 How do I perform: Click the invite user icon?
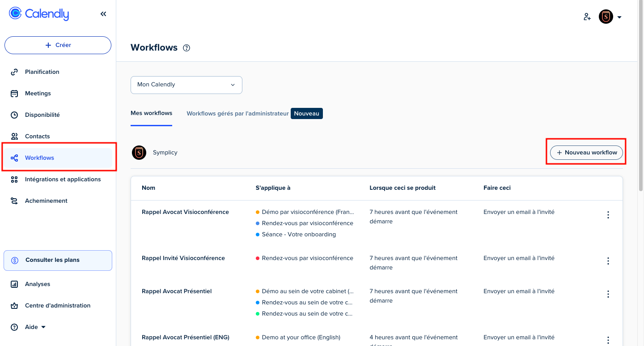click(587, 17)
